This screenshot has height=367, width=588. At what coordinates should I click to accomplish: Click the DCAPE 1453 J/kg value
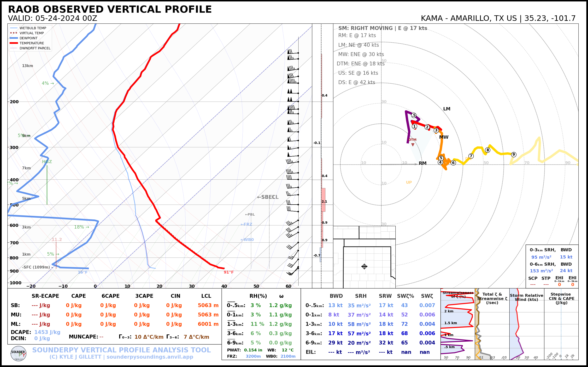(x=47, y=332)
